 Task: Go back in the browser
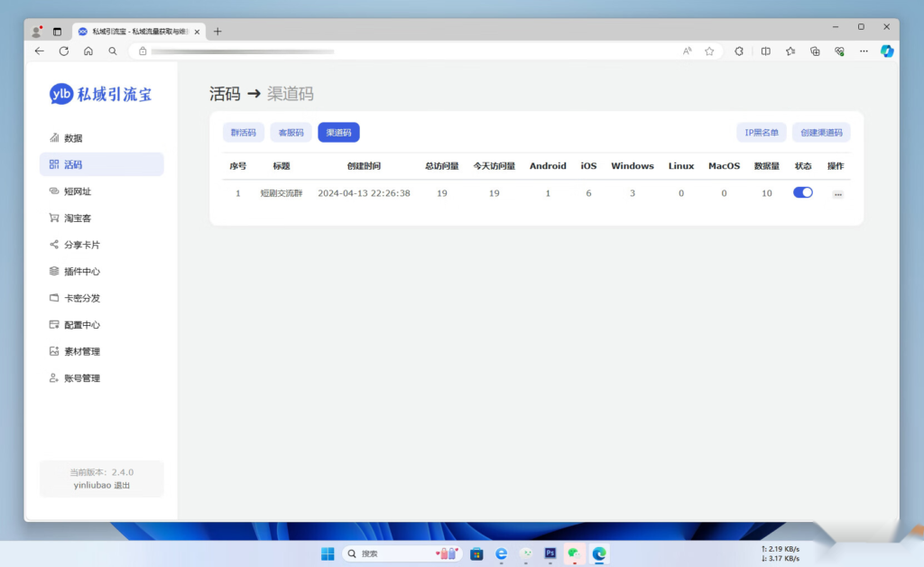pos(40,51)
